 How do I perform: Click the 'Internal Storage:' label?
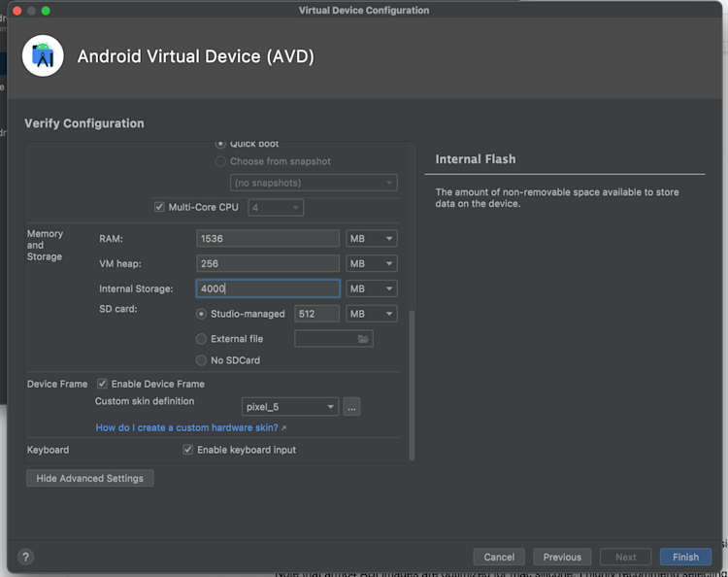[x=136, y=288]
